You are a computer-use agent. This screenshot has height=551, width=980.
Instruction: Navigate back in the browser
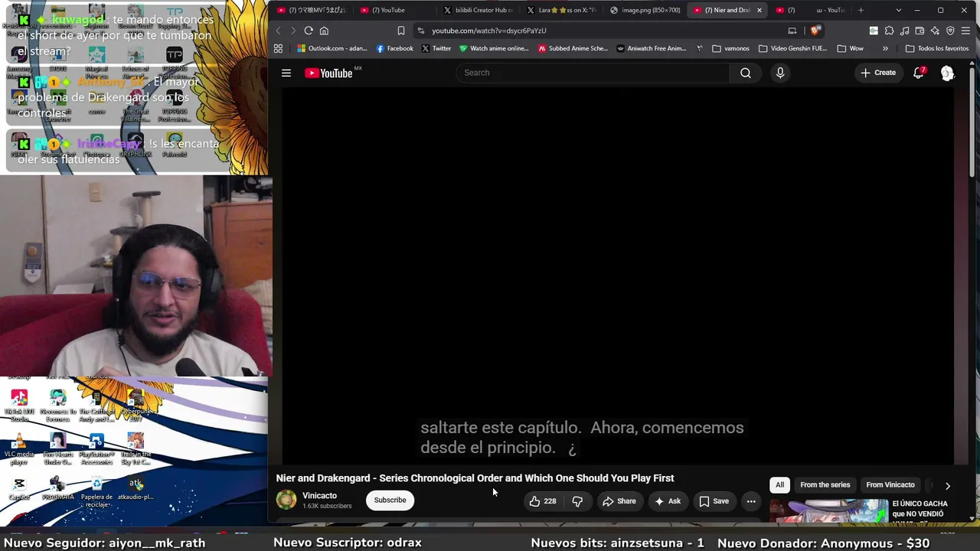point(279,31)
